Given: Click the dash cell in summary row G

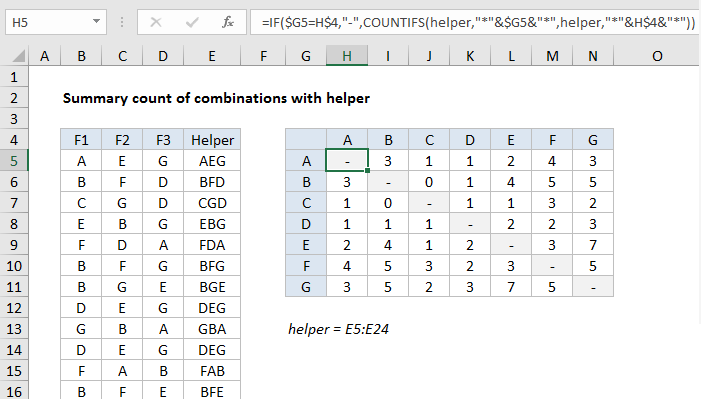Looking at the screenshot, I should tap(593, 287).
